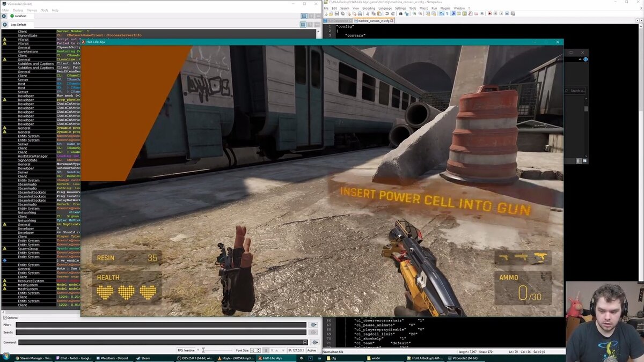Open the Search menu in Notepad++

(x=345, y=8)
